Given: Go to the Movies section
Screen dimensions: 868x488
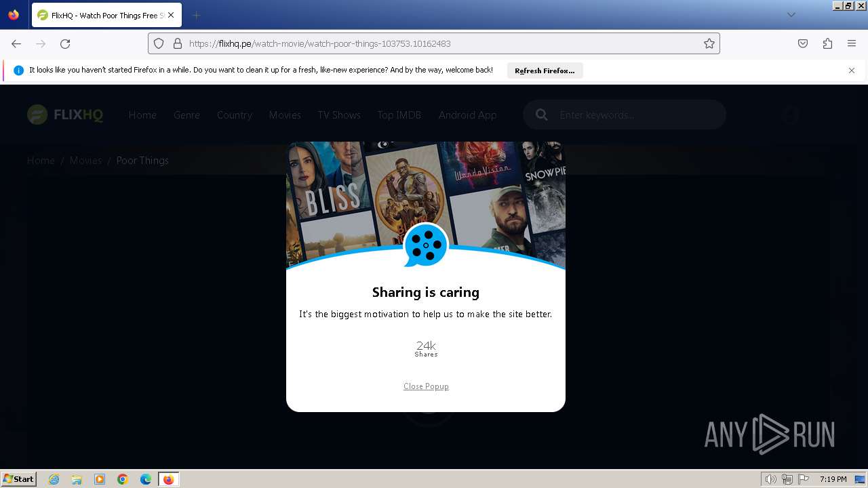Looking at the screenshot, I should pyautogui.click(x=285, y=115).
